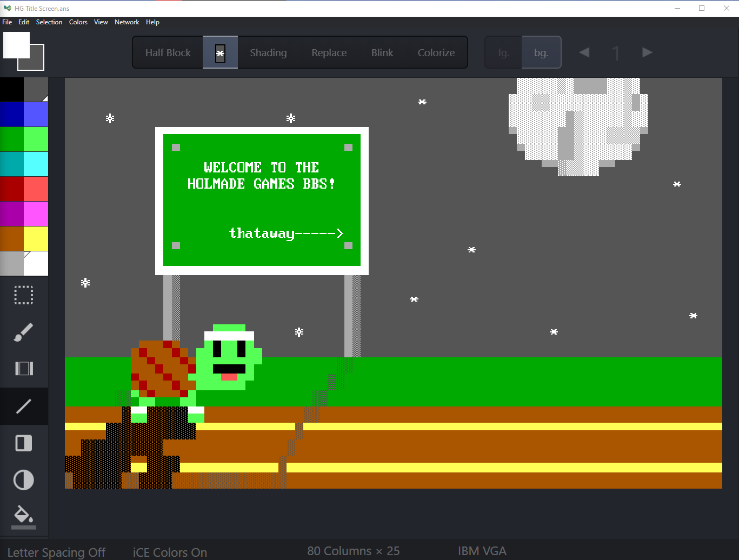
Task: Click the IBM VGA font label
Action: tap(482, 551)
